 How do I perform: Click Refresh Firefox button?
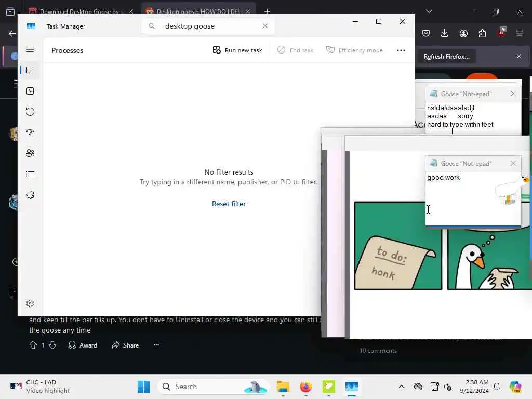(446, 57)
